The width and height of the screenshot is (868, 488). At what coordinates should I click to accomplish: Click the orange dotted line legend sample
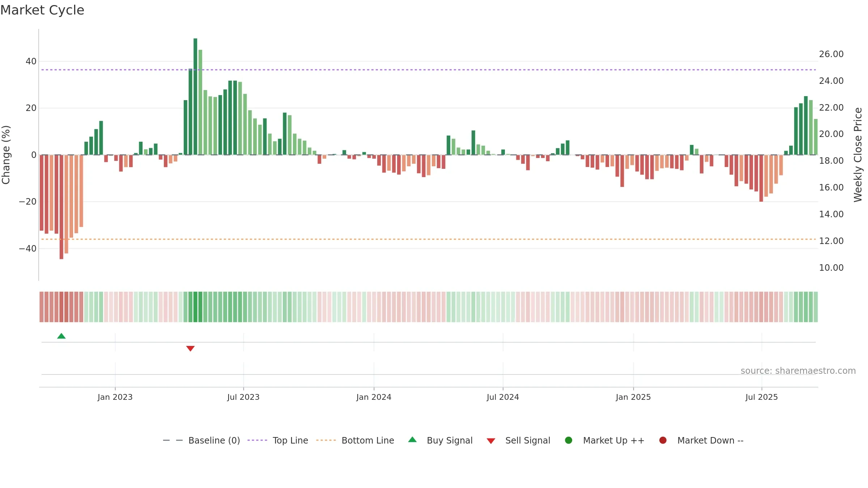coord(326,440)
